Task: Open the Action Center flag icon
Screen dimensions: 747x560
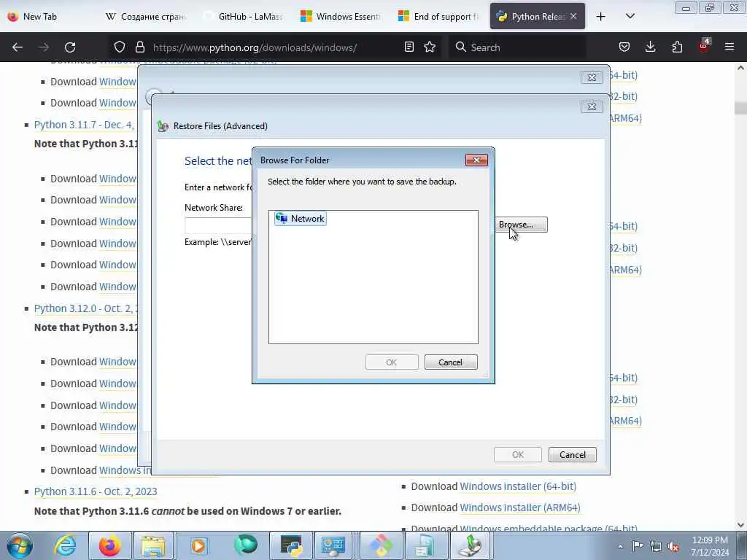Action: [638, 545]
